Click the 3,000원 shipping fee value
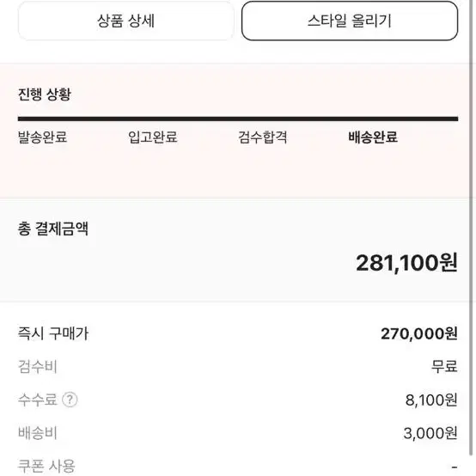The image size is (476, 476). click(x=430, y=433)
